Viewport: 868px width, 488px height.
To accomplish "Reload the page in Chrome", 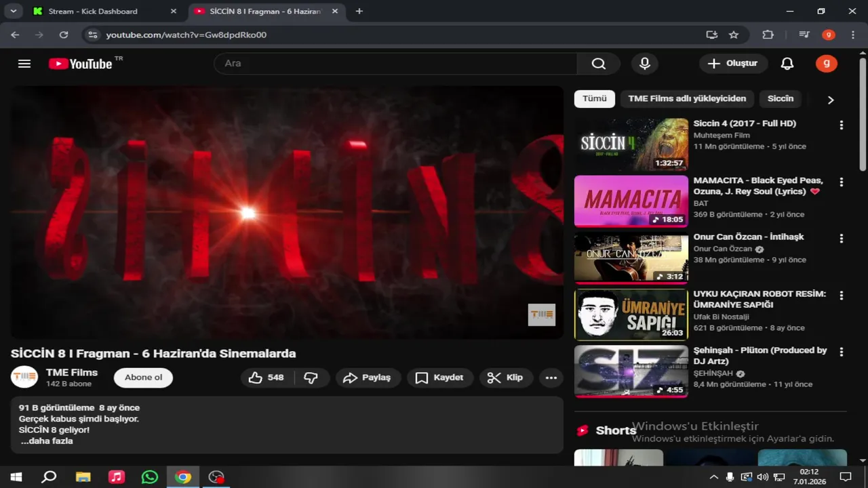I will tap(64, 35).
